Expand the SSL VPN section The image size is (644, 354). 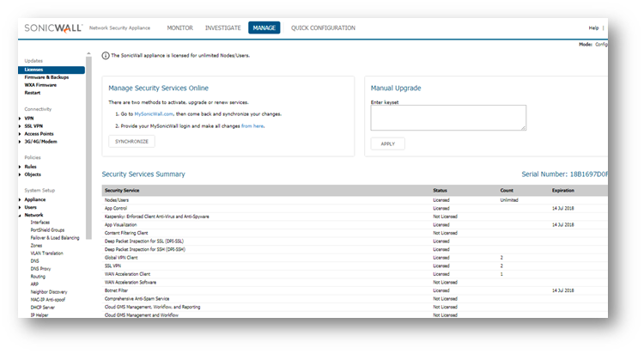point(20,125)
